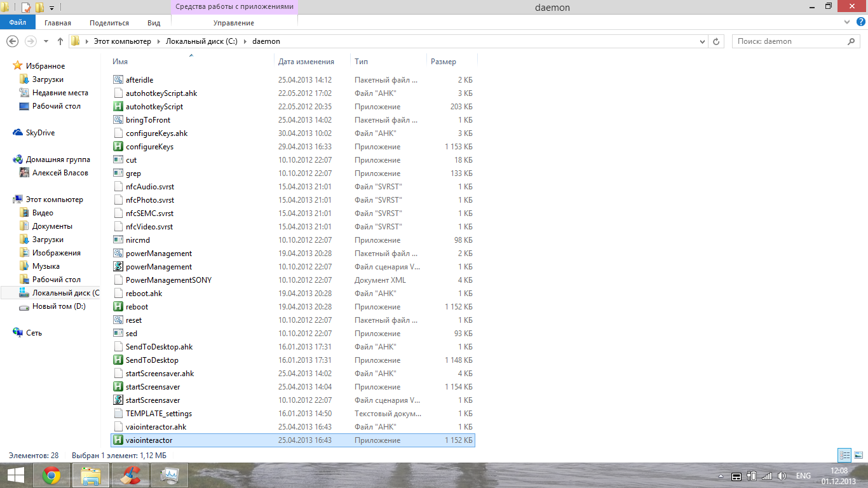Expand the ribbon with the chevron arrow
The image size is (868, 488).
[x=846, y=22]
